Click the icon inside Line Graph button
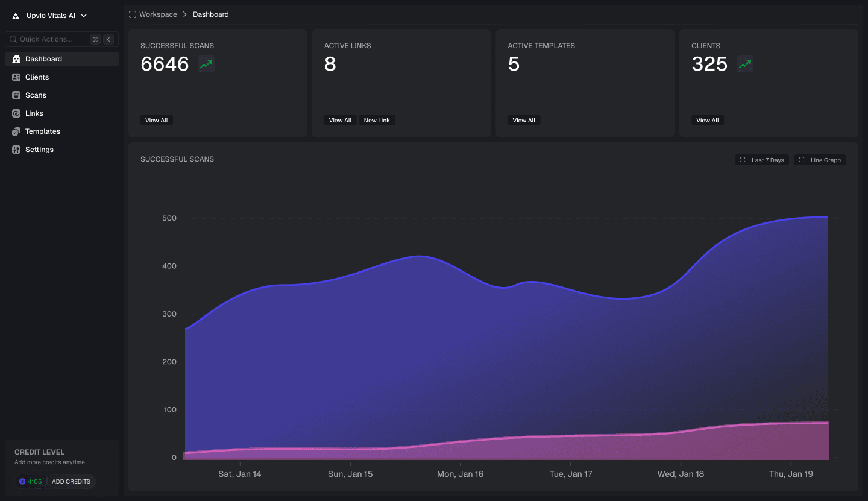Screen dimensions: 868x501 (x=802, y=160)
